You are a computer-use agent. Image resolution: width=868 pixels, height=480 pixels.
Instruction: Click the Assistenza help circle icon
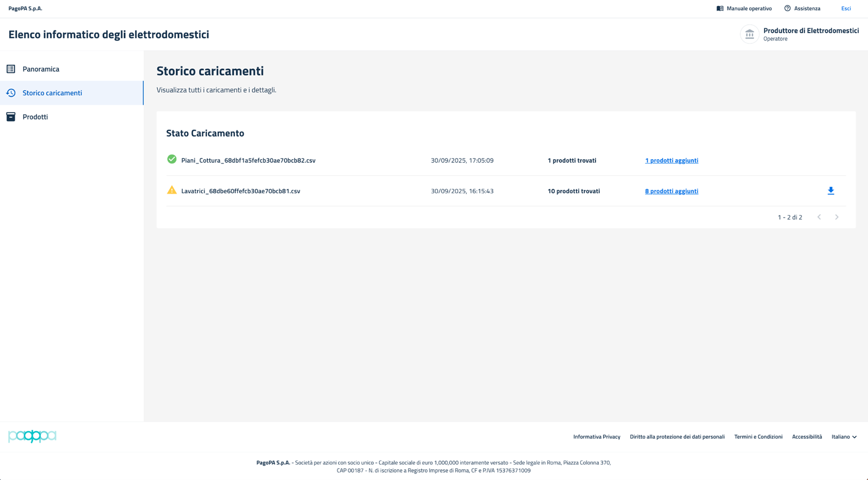pyautogui.click(x=787, y=9)
